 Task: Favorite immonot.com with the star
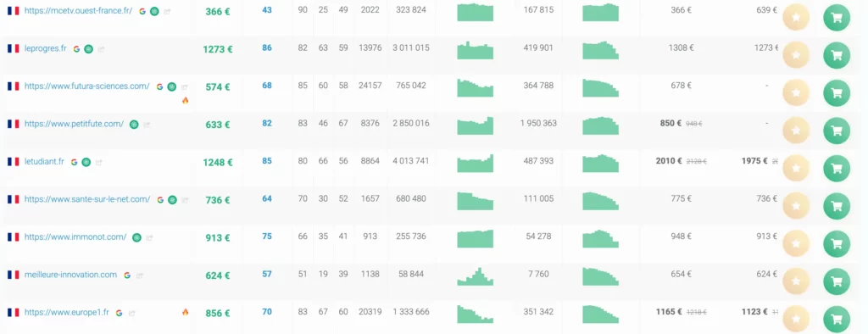click(795, 243)
